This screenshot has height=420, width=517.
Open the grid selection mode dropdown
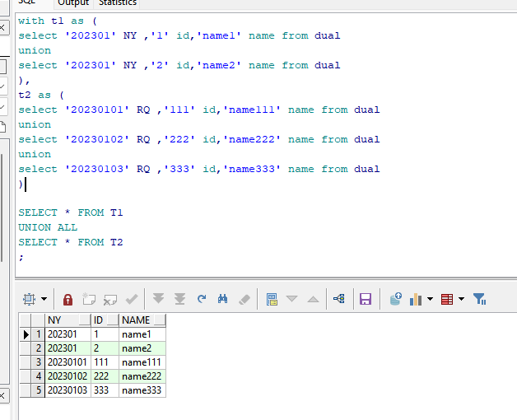tap(44, 299)
